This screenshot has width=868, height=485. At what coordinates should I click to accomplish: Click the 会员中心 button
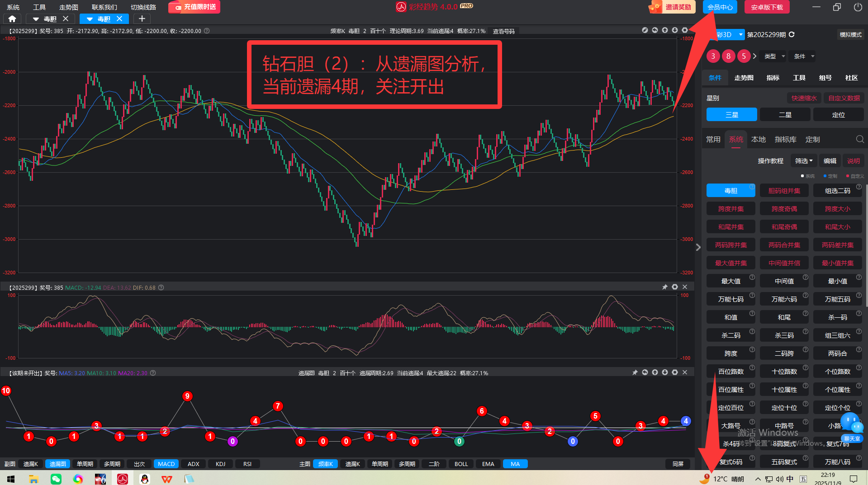coord(720,7)
